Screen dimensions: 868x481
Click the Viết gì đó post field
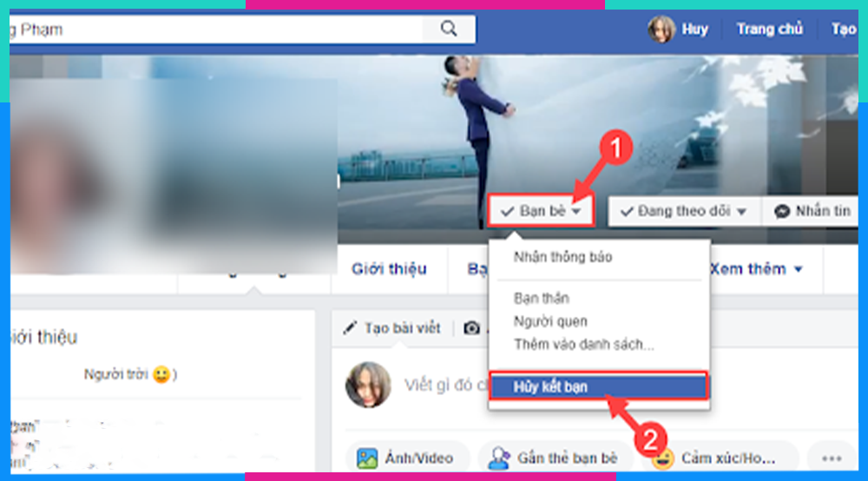click(x=445, y=385)
